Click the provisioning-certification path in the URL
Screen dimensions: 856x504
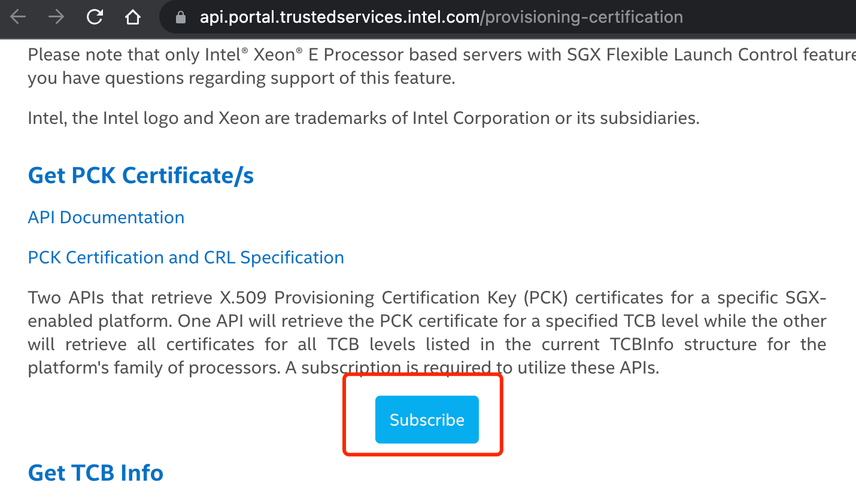pos(584,17)
